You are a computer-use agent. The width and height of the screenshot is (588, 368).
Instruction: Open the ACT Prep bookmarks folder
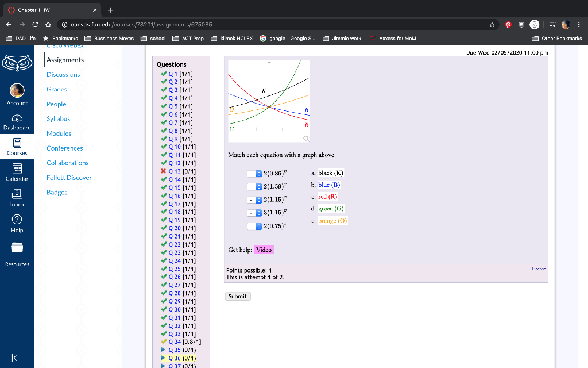(188, 39)
